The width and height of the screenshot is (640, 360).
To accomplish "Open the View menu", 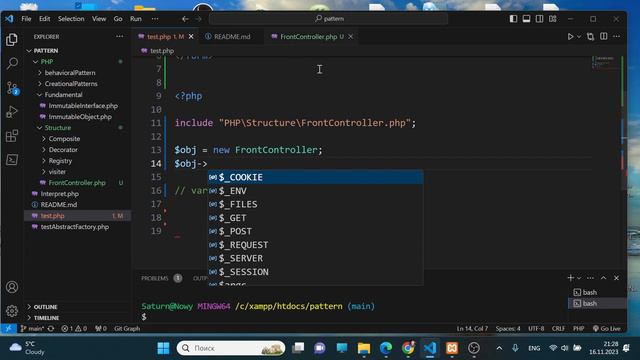I will click(x=99, y=19).
